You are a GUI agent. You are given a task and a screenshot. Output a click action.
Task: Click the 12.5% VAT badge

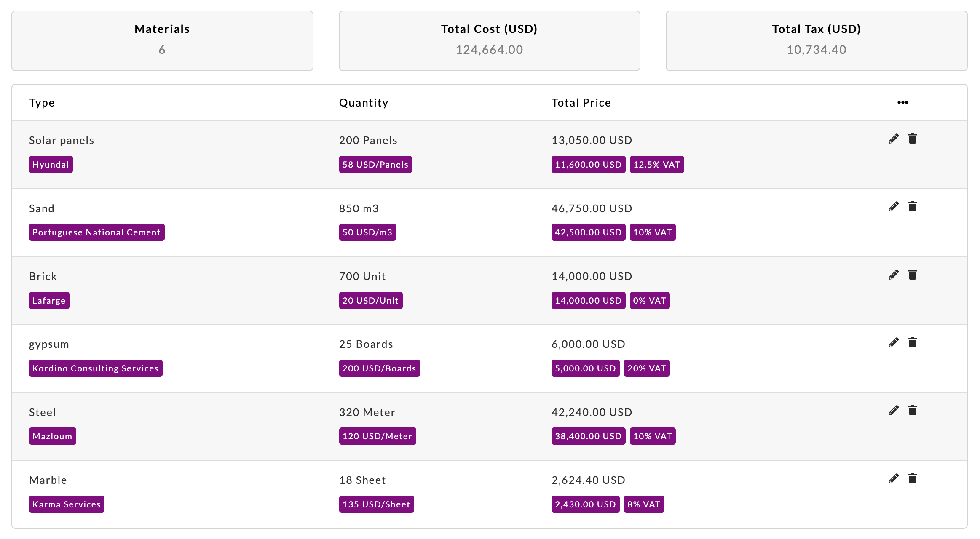[656, 165]
